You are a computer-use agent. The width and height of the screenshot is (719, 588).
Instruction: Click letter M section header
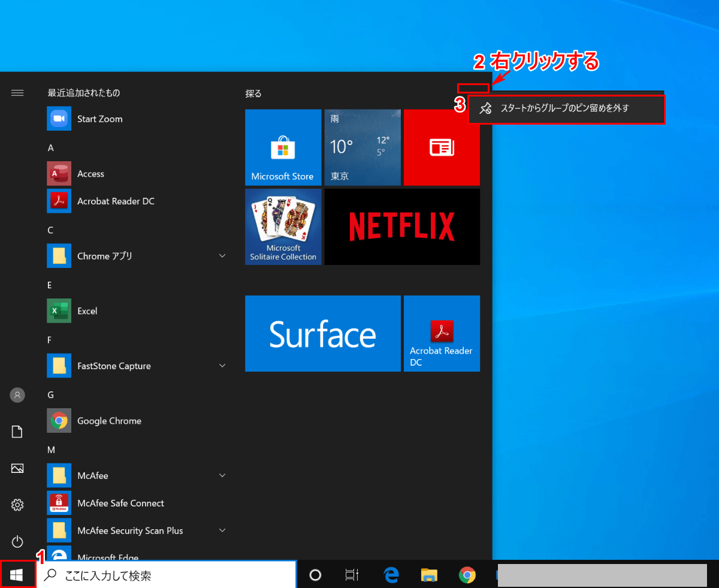(x=52, y=450)
